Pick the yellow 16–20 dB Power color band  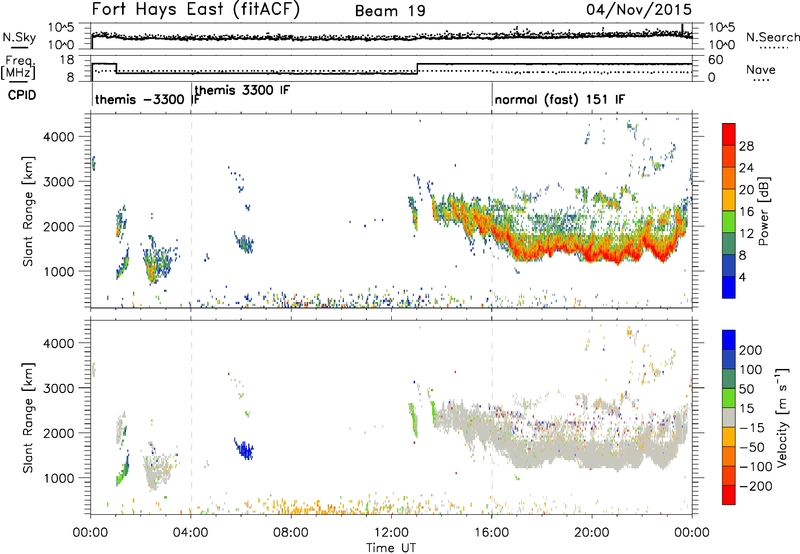coord(729,199)
